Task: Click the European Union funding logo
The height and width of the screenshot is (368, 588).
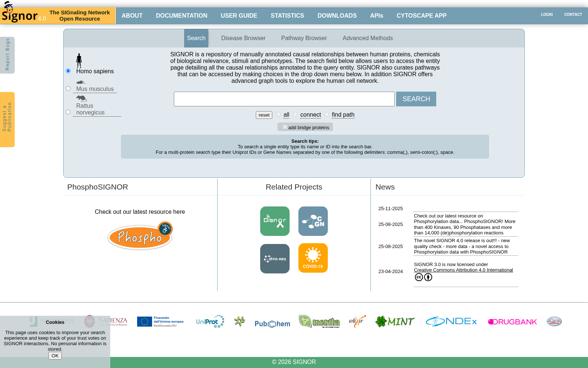Action: click(x=160, y=321)
